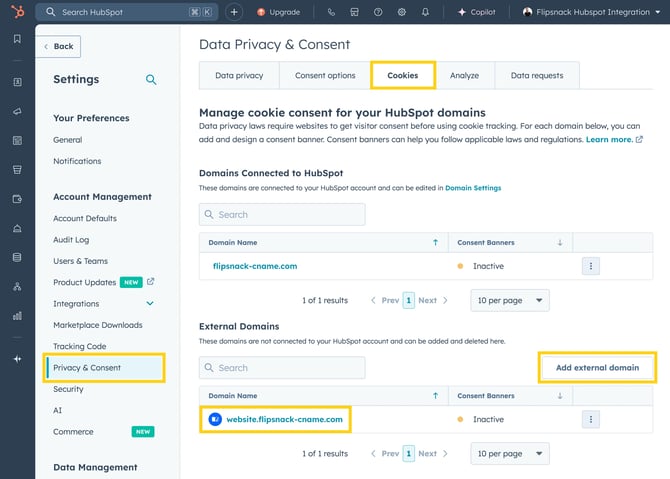Open three-dot menu for flipsnack-cname.com row

(x=591, y=266)
